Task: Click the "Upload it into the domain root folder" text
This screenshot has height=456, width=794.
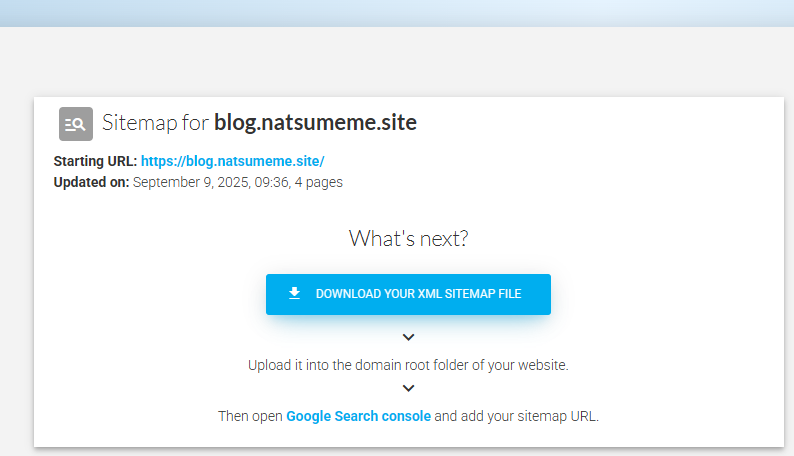Action: click(x=360, y=365)
